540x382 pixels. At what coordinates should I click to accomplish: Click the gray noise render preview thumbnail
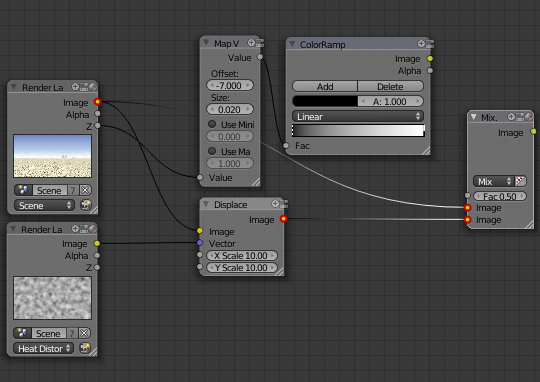click(x=53, y=298)
